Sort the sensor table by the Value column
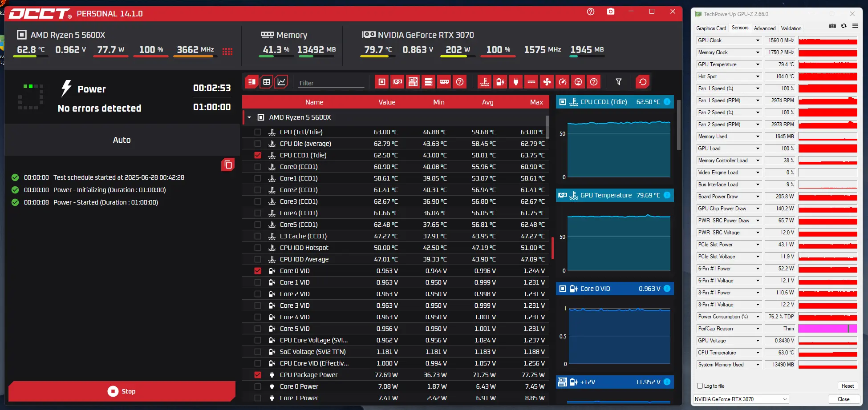868x410 pixels. click(387, 102)
